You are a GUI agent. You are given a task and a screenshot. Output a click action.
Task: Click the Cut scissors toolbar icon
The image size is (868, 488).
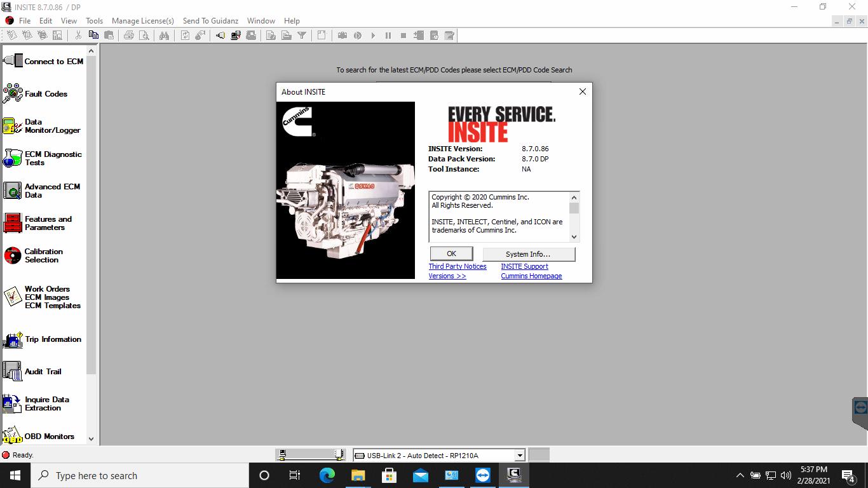coord(78,36)
